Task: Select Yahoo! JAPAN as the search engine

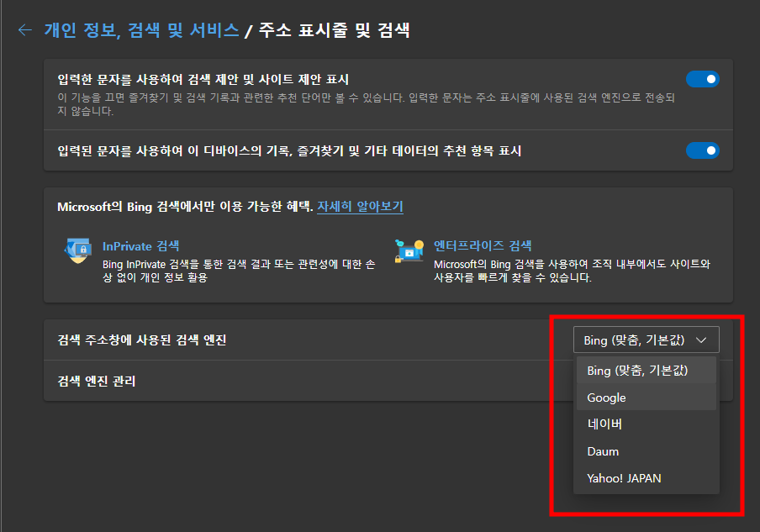Action: coord(647,478)
